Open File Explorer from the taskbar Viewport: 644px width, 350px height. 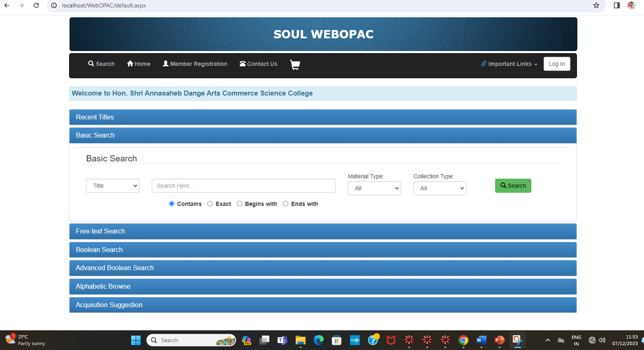[301, 340]
